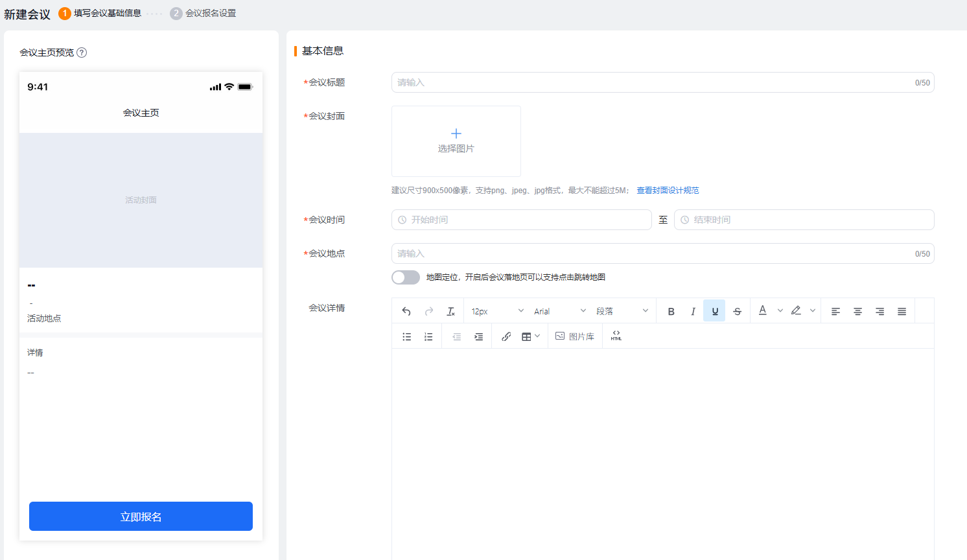
Task: Insert a bulleted list
Action: [407, 336]
